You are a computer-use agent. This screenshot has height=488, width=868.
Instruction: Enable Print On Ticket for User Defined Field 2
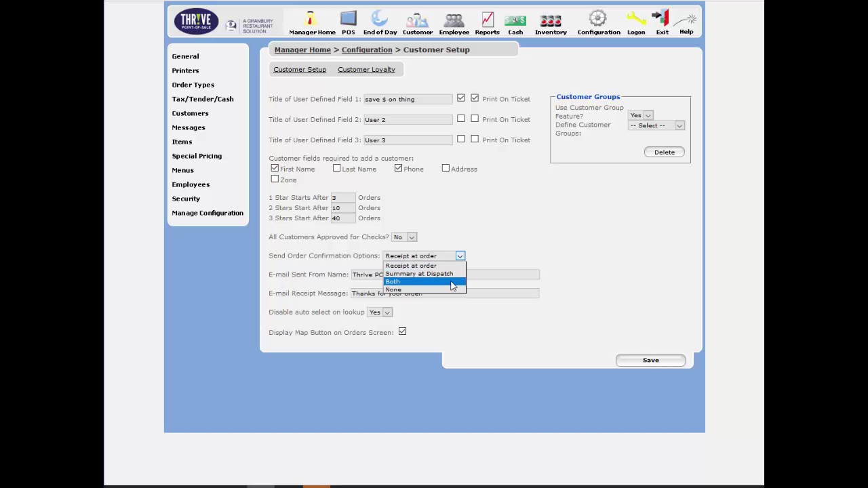[475, 119]
